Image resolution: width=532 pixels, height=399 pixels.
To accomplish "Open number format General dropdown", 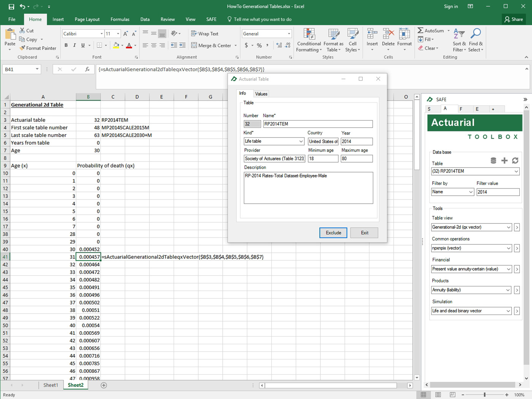I will point(289,34).
